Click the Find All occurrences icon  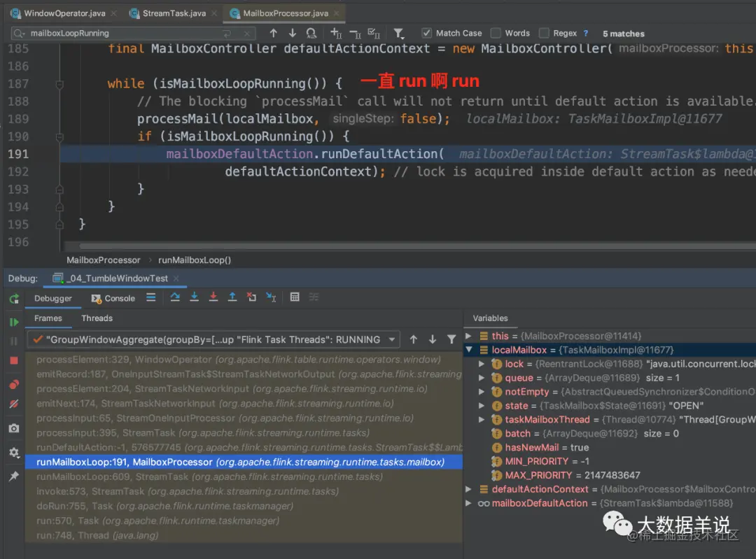click(311, 34)
